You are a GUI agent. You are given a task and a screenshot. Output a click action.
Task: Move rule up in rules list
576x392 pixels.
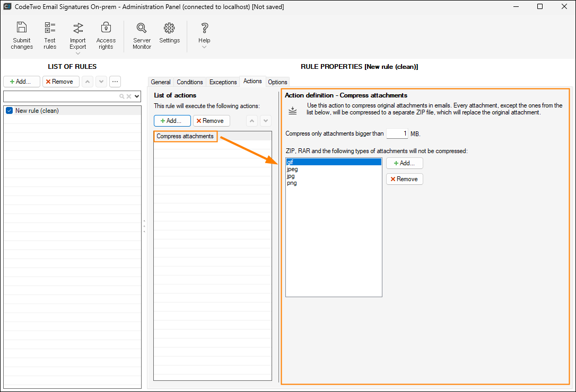[x=88, y=82]
